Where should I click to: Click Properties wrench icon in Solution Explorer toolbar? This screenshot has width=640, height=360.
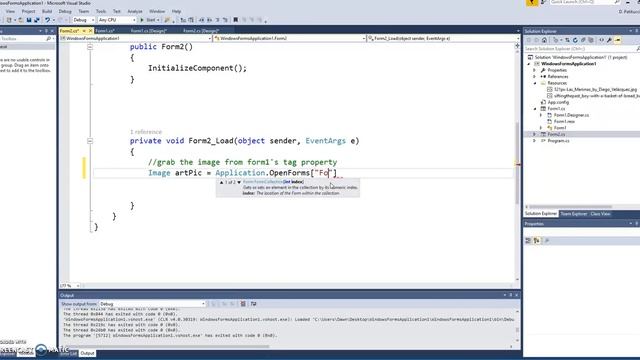tap(609, 40)
